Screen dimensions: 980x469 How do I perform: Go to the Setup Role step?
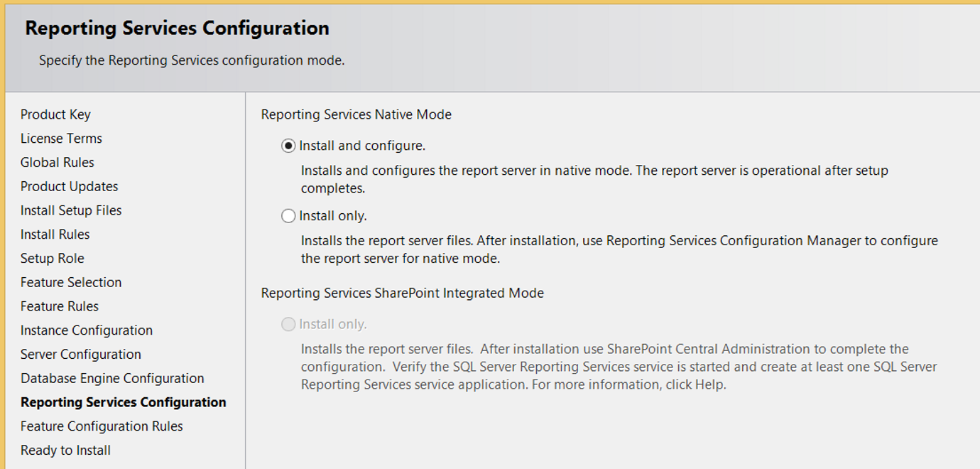click(53, 258)
